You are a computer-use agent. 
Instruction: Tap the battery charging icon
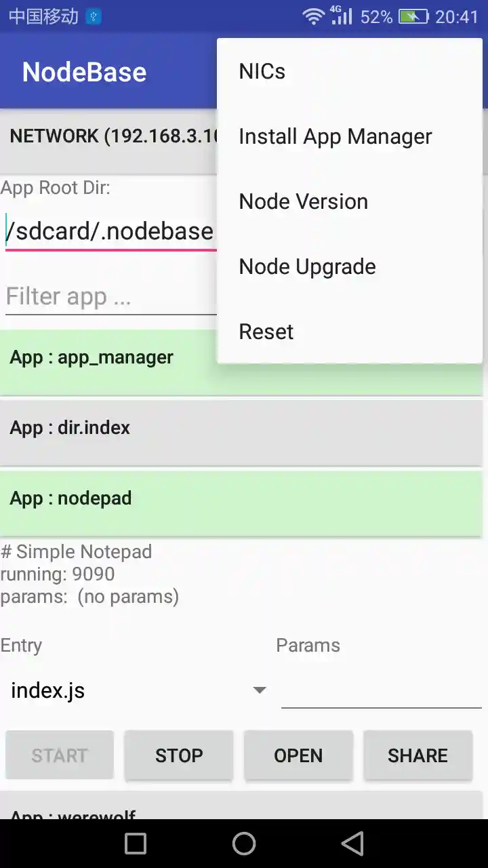[x=413, y=16]
